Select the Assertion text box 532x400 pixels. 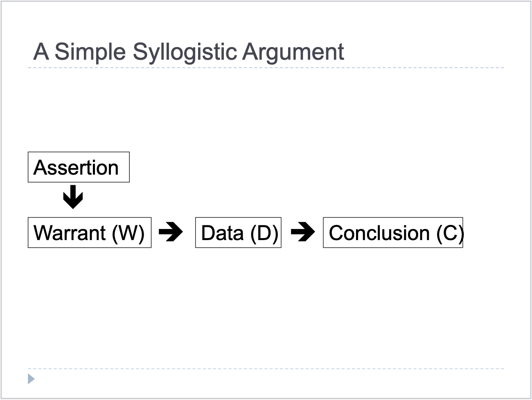79,167
